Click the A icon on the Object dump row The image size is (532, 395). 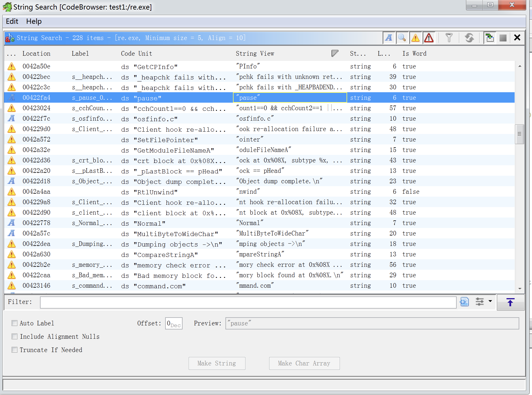(12, 181)
